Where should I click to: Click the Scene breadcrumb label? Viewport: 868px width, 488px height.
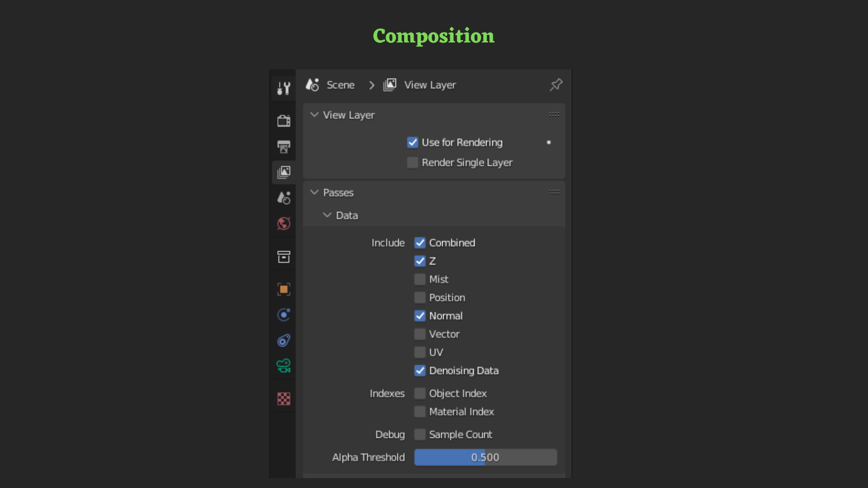pyautogui.click(x=340, y=85)
